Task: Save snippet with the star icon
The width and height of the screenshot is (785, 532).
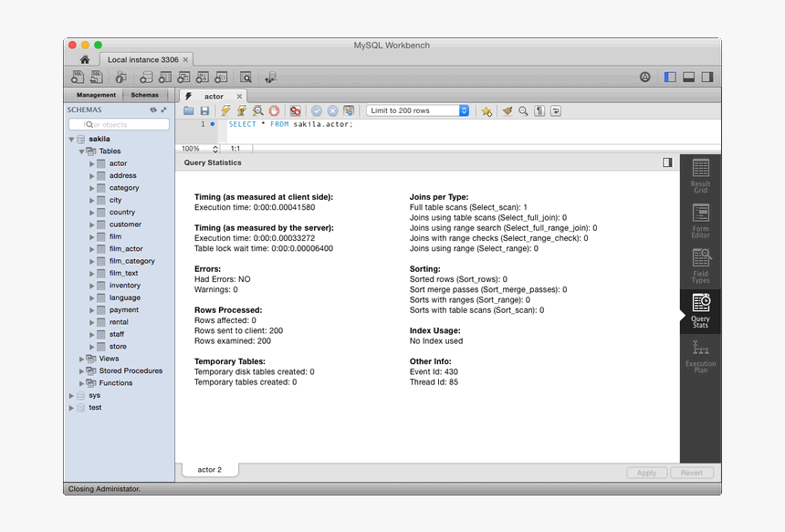Action: (x=487, y=111)
